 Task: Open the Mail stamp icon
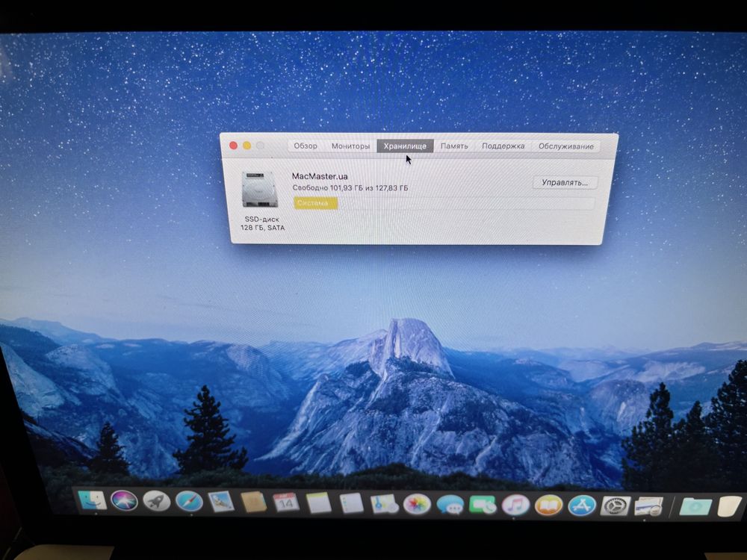point(222,503)
